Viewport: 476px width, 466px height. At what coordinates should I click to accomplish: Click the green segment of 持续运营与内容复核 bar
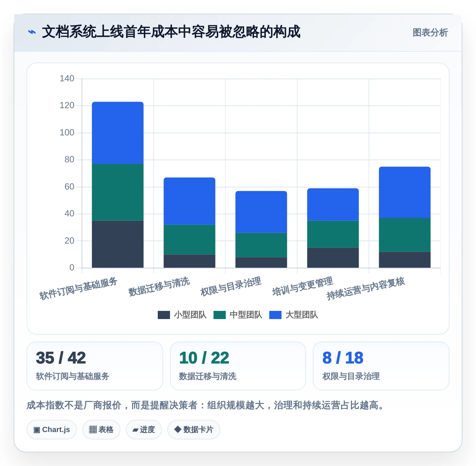(x=405, y=235)
